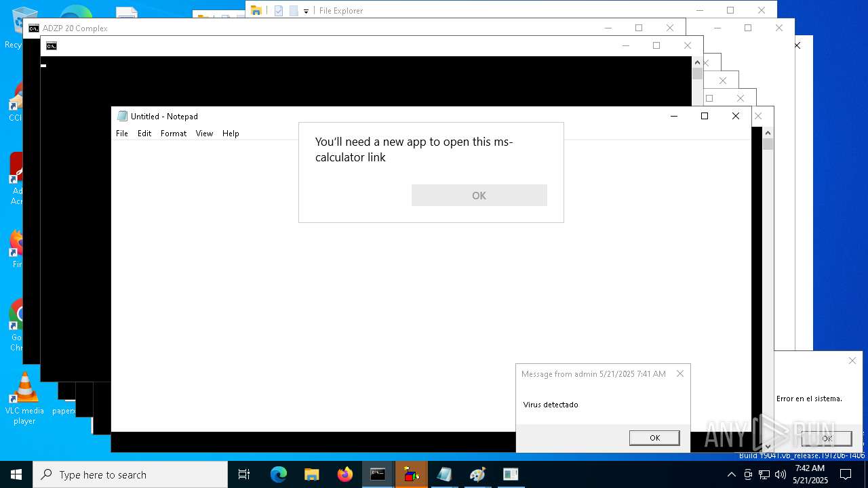
Task: Minimize the Untitled - Notepad window
Action: tap(673, 116)
